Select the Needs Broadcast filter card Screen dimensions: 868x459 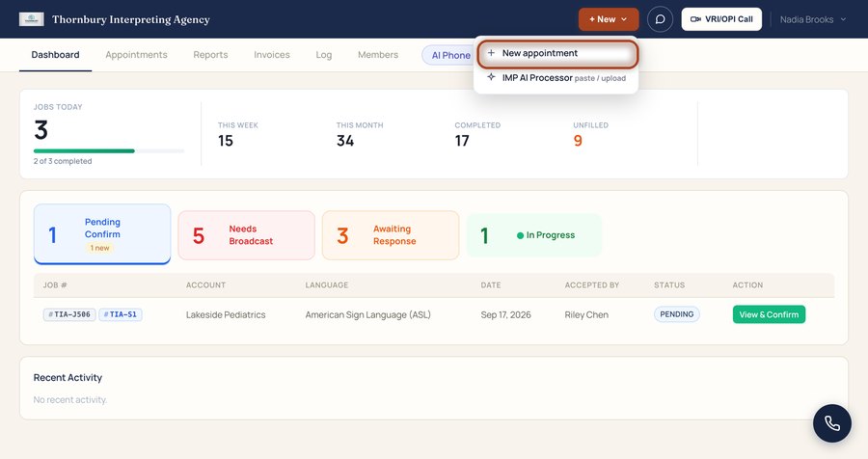tap(246, 235)
